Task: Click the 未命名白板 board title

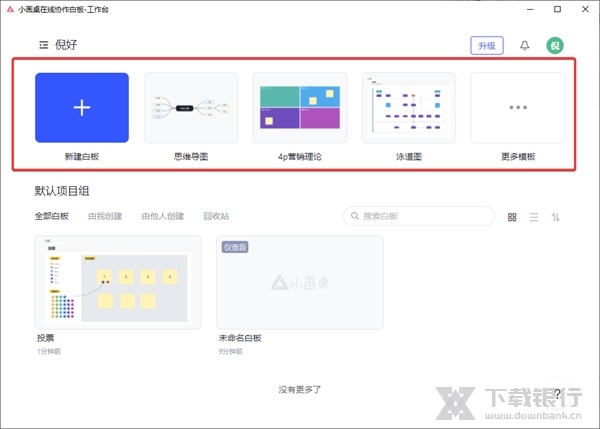Action: [x=240, y=338]
